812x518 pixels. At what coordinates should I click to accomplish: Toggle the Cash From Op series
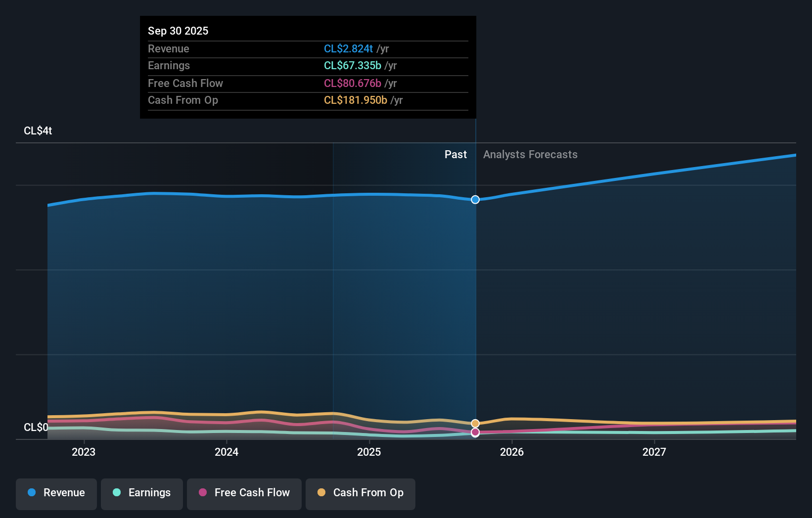361,494
